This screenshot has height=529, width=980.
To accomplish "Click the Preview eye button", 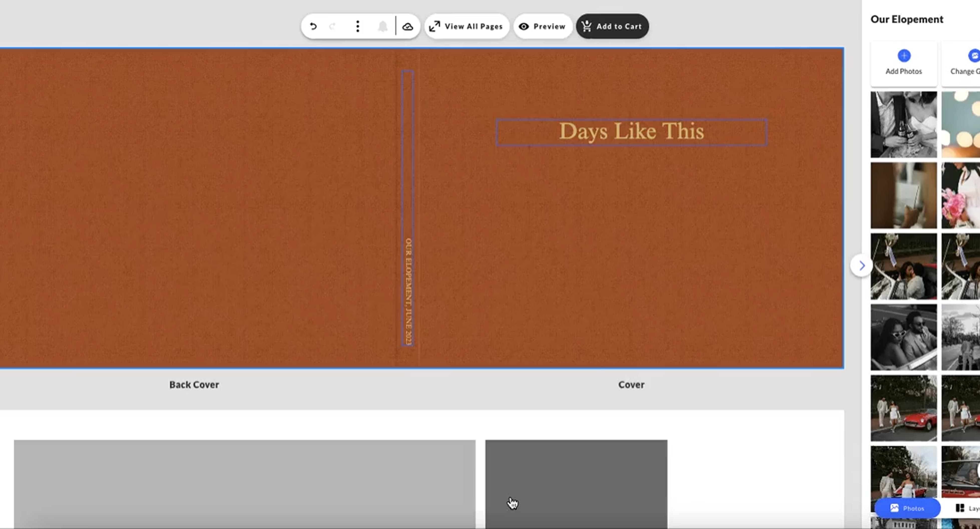I will point(543,26).
